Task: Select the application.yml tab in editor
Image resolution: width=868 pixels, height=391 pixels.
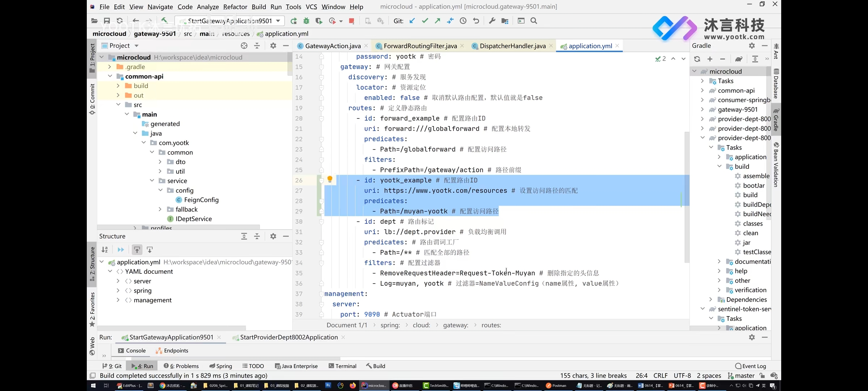Action: pyautogui.click(x=590, y=45)
